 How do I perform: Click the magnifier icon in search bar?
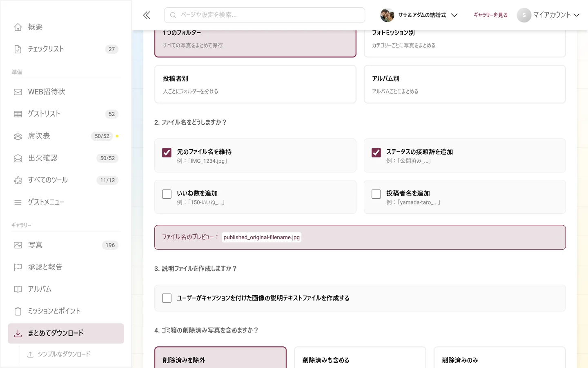click(x=173, y=15)
